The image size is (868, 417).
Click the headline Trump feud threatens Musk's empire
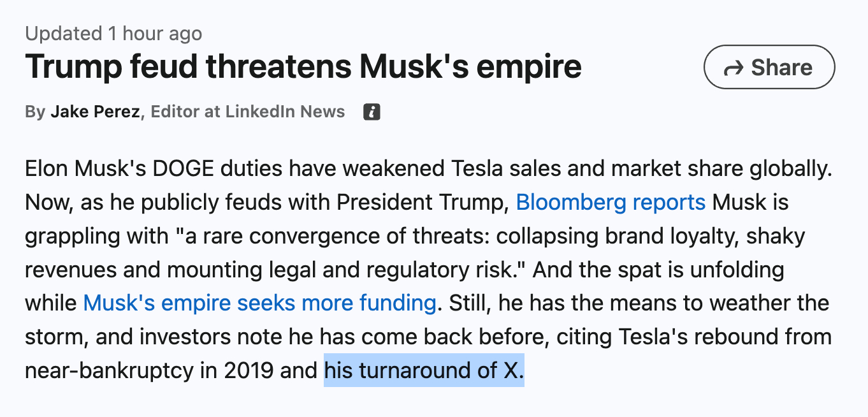coord(303,66)
